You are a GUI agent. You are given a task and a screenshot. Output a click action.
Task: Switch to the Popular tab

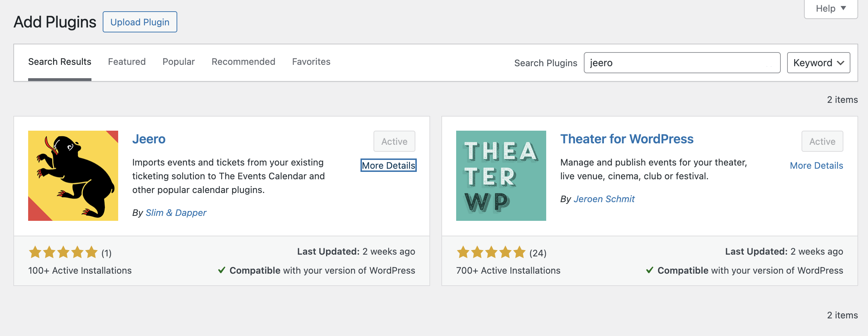pos(178,62)
